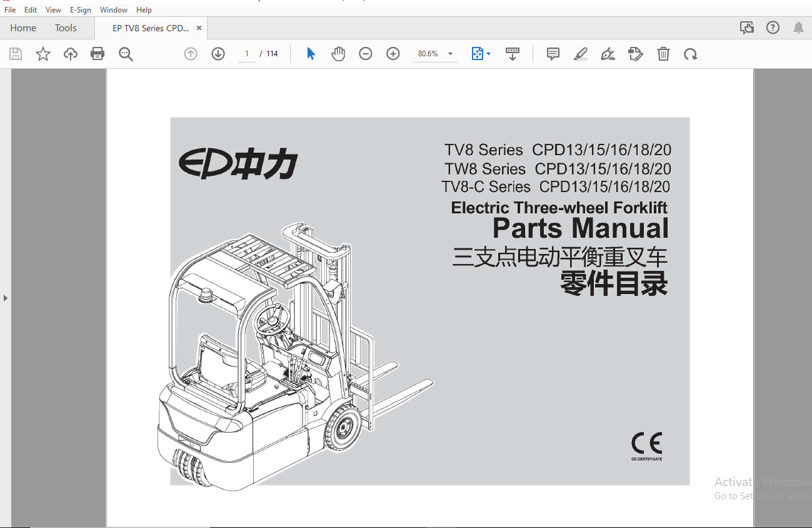The image size is (812, 528).
Task: Click the forklift illustration on the cover
Action: pos(295,357)
